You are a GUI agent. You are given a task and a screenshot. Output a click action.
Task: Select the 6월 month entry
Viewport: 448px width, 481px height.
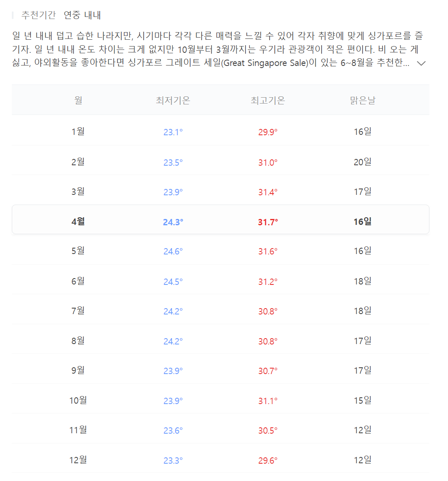(x=78, y=280)
